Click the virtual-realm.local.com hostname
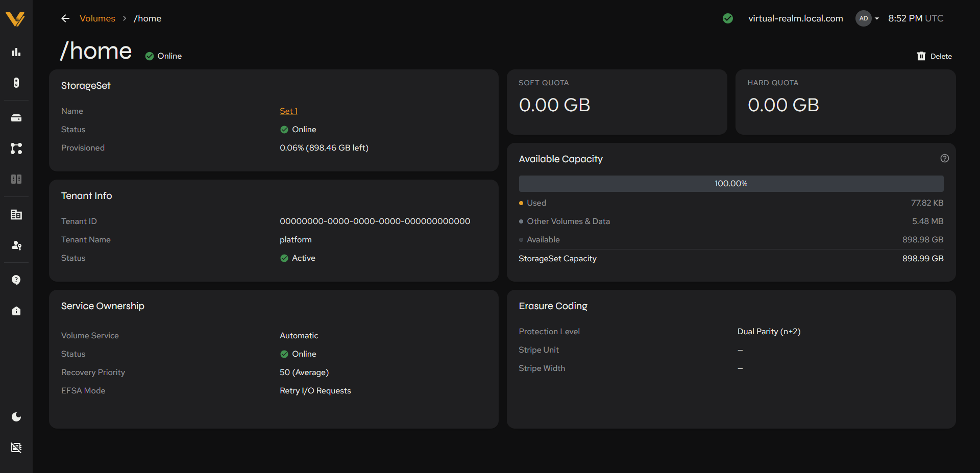Image resolution: width=980 pixels, height=473 pixels. pos(795,18)
